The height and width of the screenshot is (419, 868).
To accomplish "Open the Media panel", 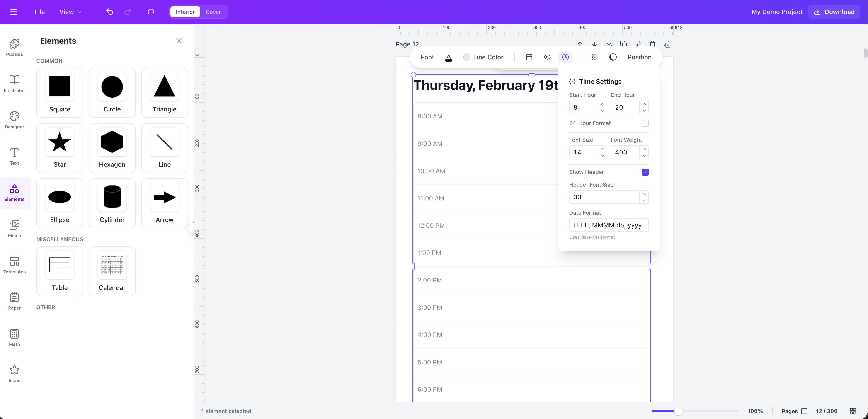I will [14, 228].
